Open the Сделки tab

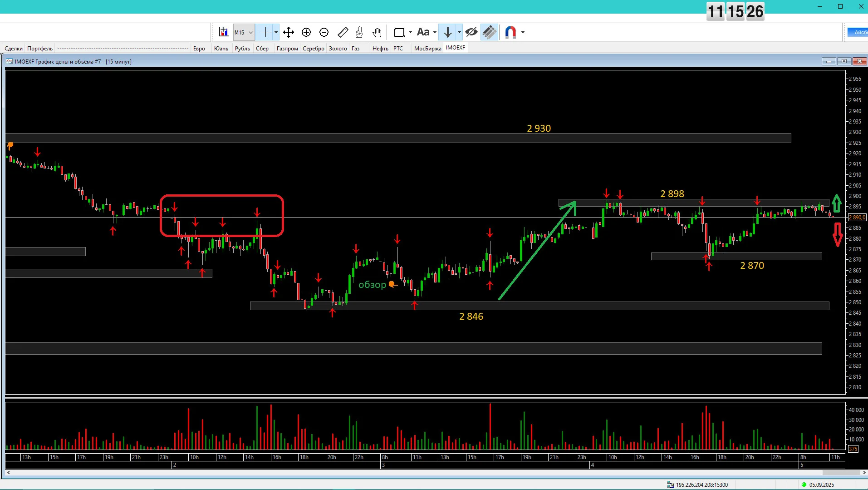click(14, 49)
